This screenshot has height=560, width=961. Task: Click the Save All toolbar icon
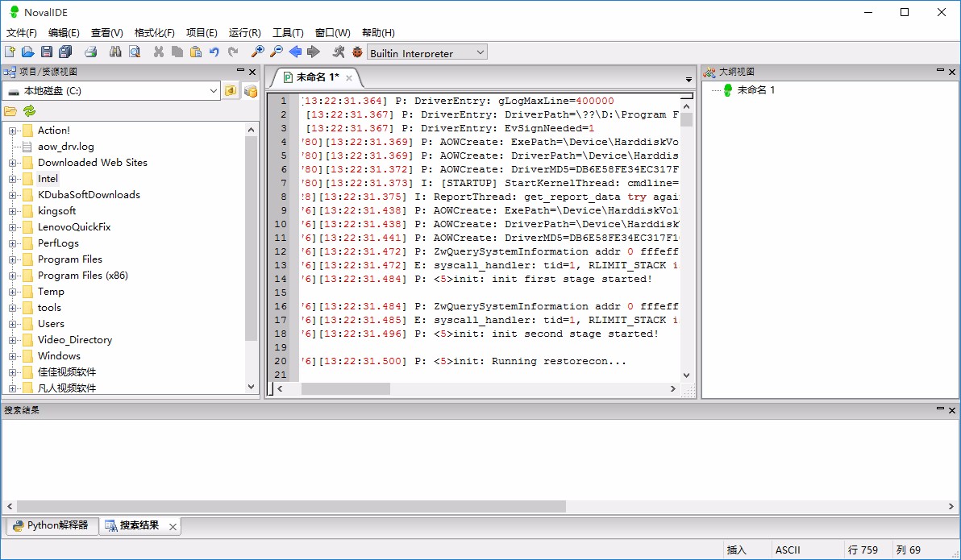(65, 52)
